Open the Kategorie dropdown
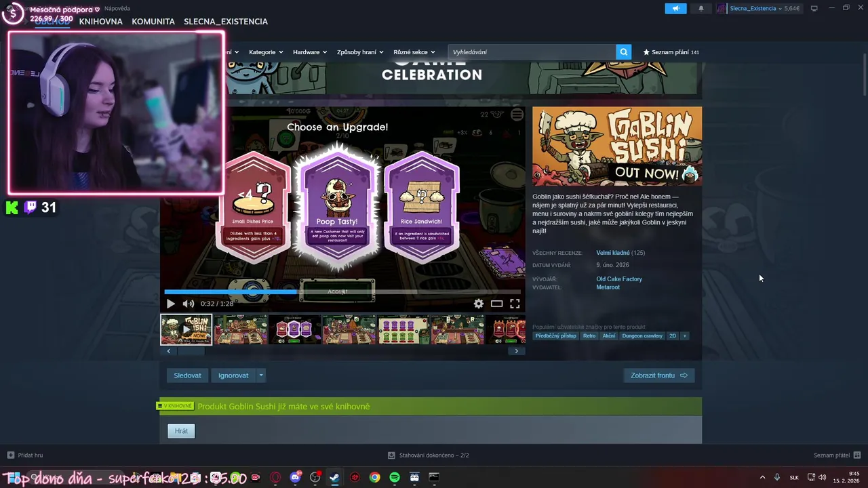 [266, 52]
